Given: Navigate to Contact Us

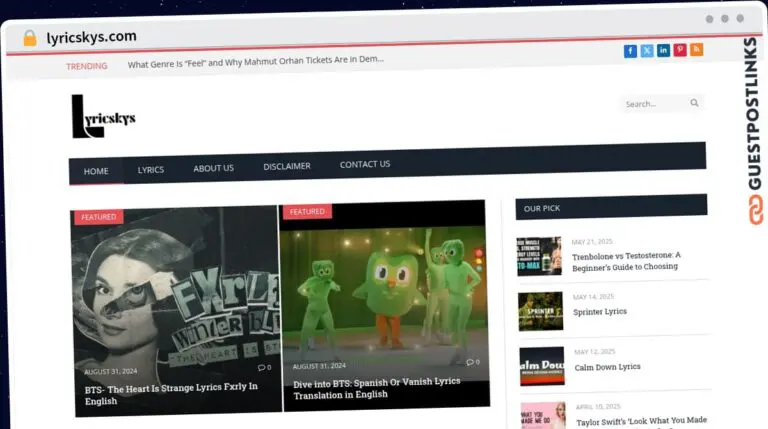Looking at the screenshot, I should point(365,164).
